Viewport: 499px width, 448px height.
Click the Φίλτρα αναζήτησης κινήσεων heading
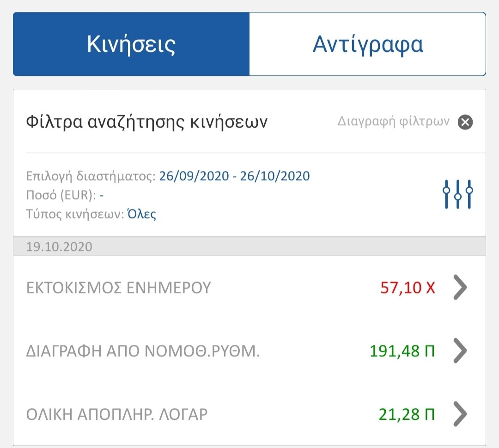coord(147,122)
